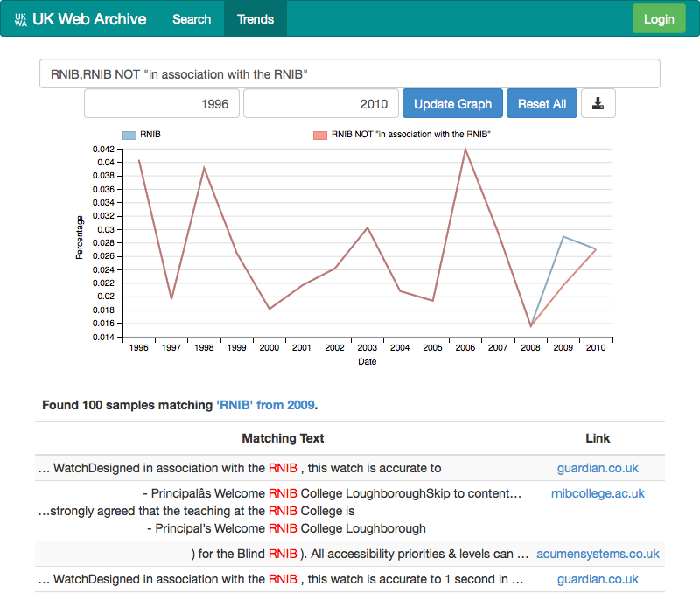
Task: Open the rnibcollege.ac.uk link
Action: [x=598, y=493]
